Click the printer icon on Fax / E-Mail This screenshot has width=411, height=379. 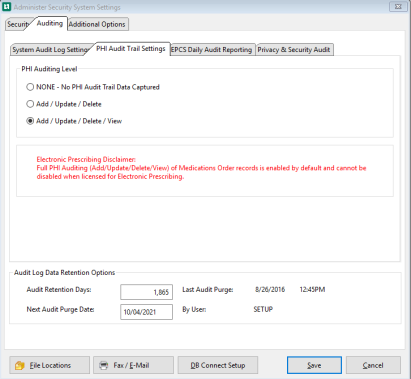tap(104, 366)
